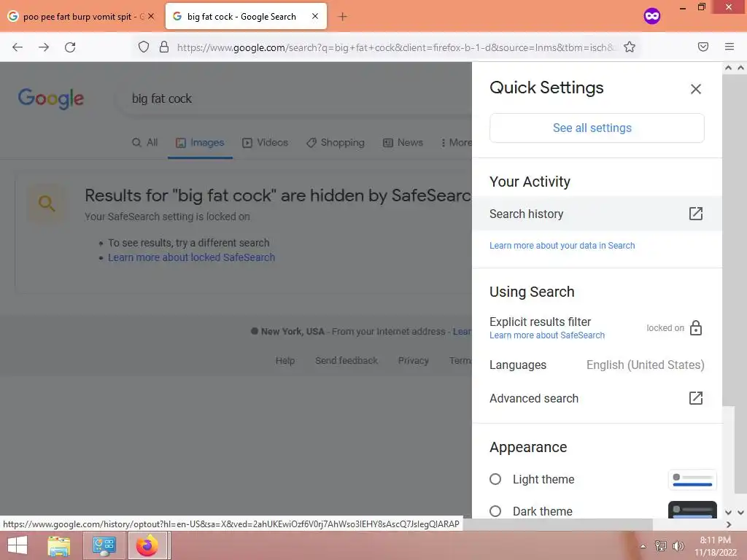Open the Search history row

[x=597, y=214]
